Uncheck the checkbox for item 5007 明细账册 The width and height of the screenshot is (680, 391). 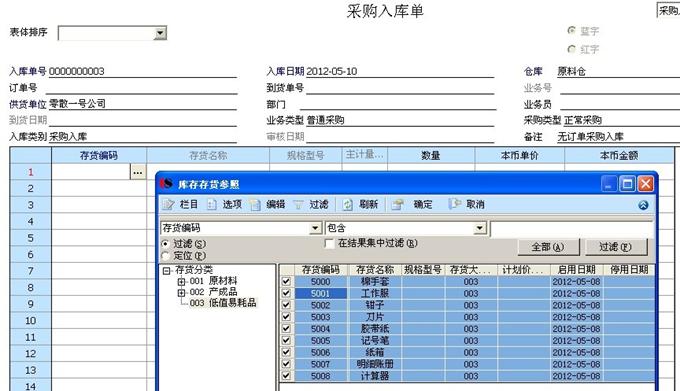coord(286,364)
